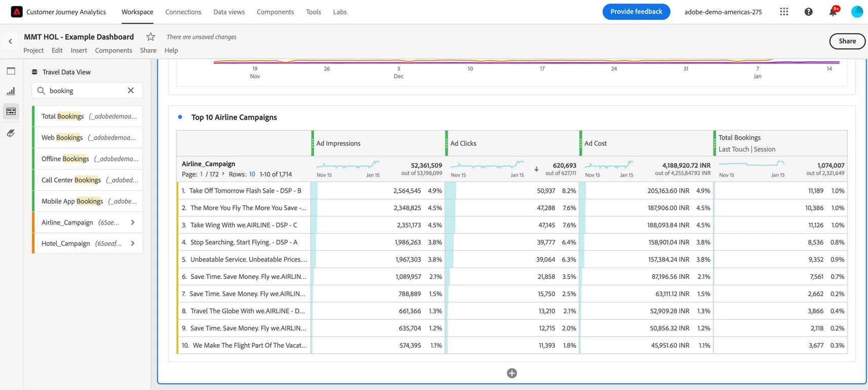Click the Share button at top right
Screen dimensions: 868x390
pyautogui.click(x=847, y=41)
